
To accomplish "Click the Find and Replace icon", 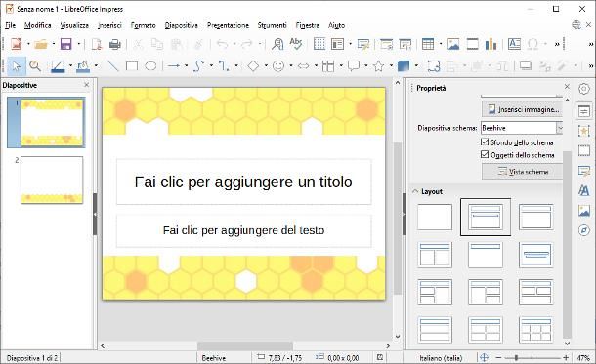I will click(x=277, y=44).
